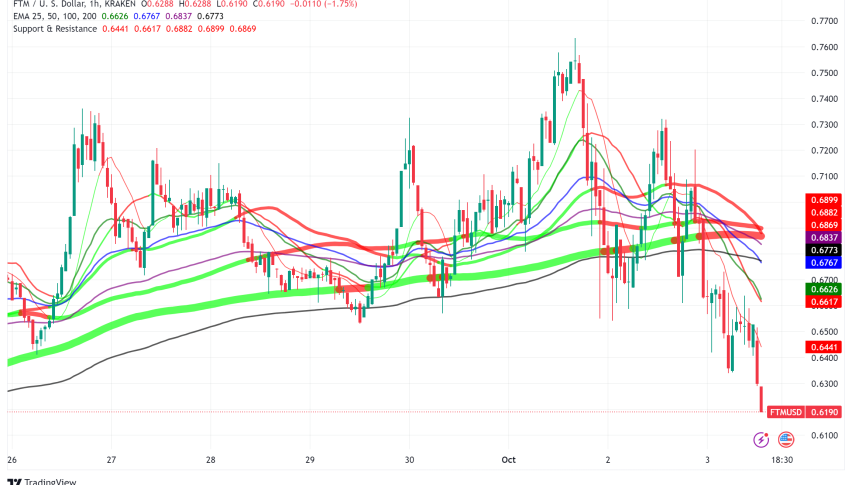The height and width of the screenshot is (485, 852).
Task: Click the US flag economic event icon
Action: tap(786, 439)
